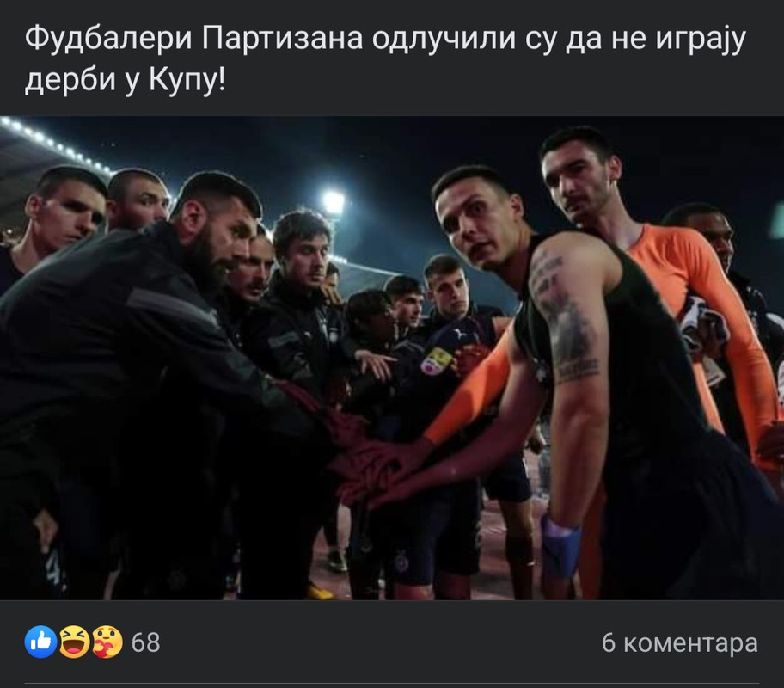This screenshot has width=784, height=688.
Task: Click the word 'одлучили' in the post text
Action: click(x=444, y=39)
